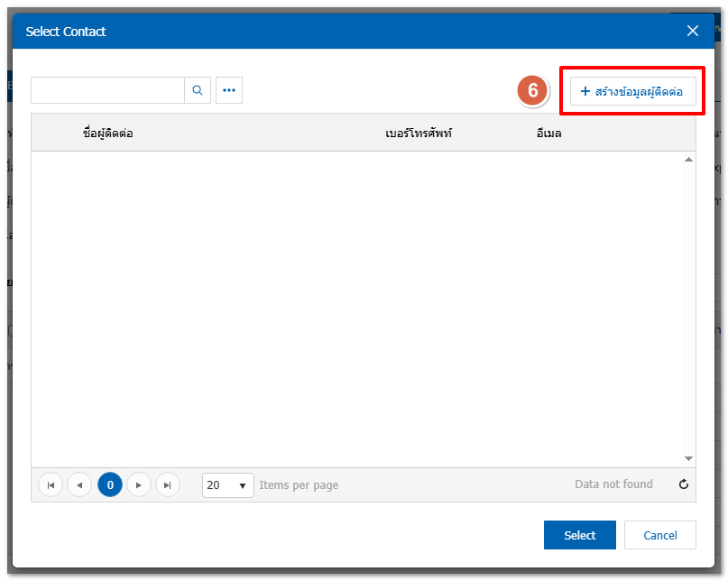
Task: Sort by ชื่อผู้ติดต่อ column header
Action: click(x=108, y=134)
